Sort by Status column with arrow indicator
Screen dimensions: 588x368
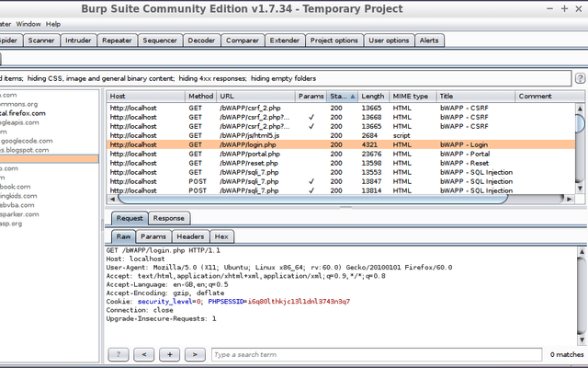click(x=342, y=96)
